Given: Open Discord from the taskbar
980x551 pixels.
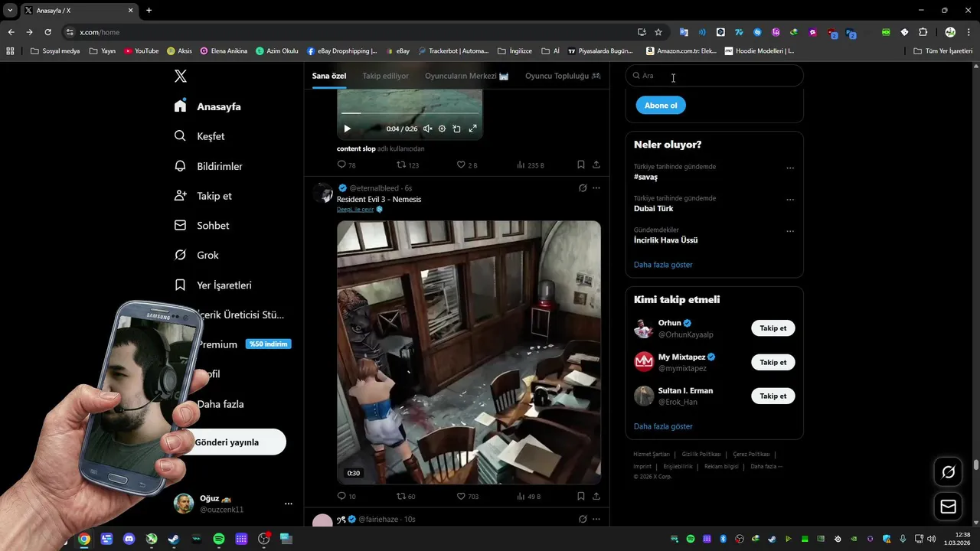Looking at the screenshot, I should [129, 539].
